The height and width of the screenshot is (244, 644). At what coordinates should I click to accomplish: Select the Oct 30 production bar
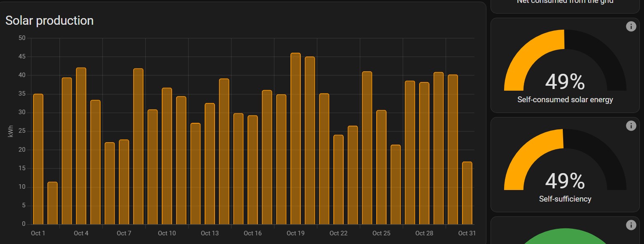[453, 149]
